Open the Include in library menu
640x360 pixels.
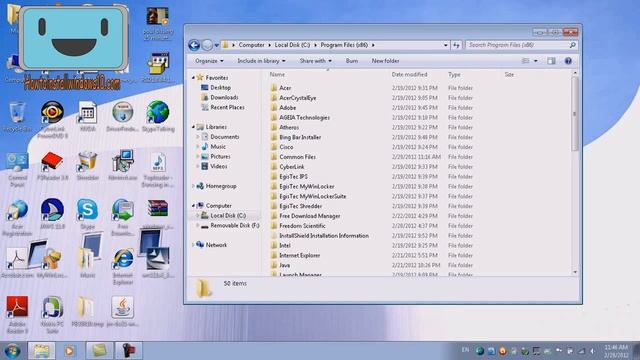[261, 61]
